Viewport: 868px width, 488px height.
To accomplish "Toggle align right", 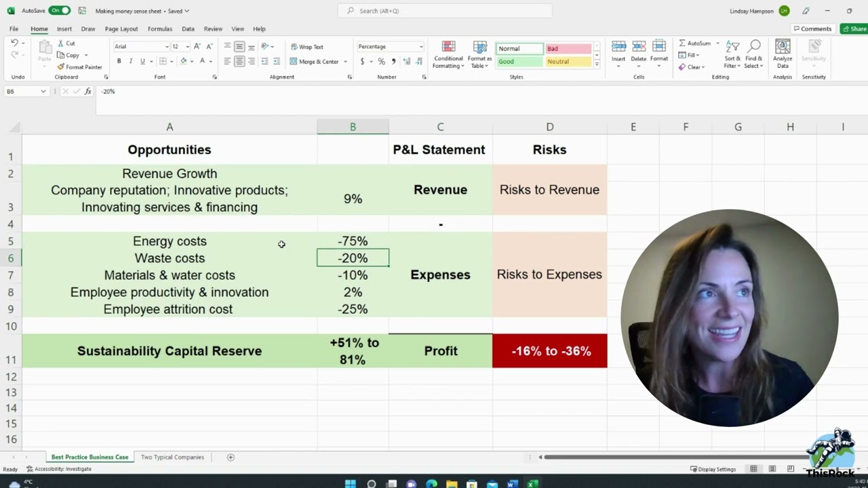I will [251, 61].
